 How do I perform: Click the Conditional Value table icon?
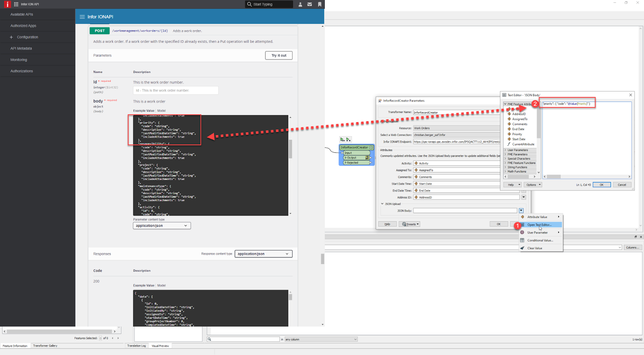pos(522,240)
